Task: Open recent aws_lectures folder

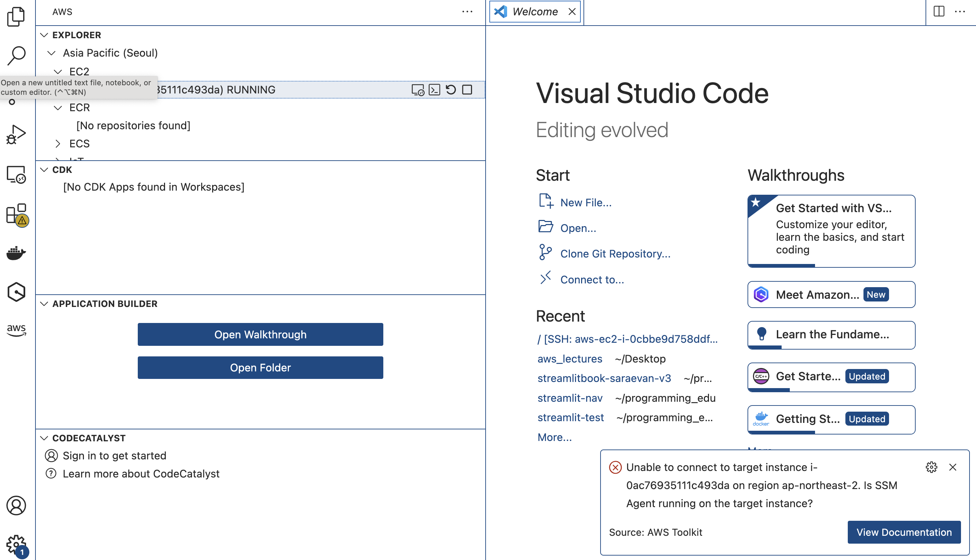Action: [570, 358]
